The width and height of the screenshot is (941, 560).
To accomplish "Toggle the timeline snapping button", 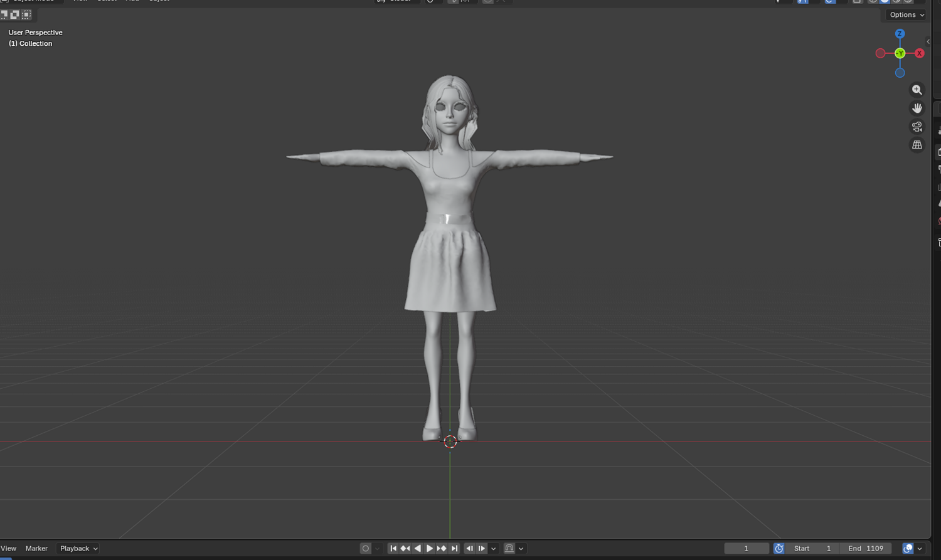I will coord(509,549).
